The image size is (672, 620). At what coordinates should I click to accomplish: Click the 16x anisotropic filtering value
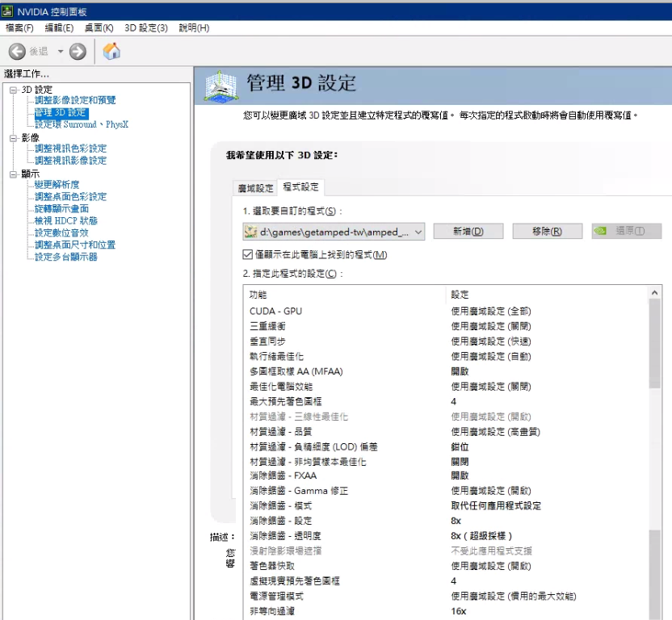point(459,611)
